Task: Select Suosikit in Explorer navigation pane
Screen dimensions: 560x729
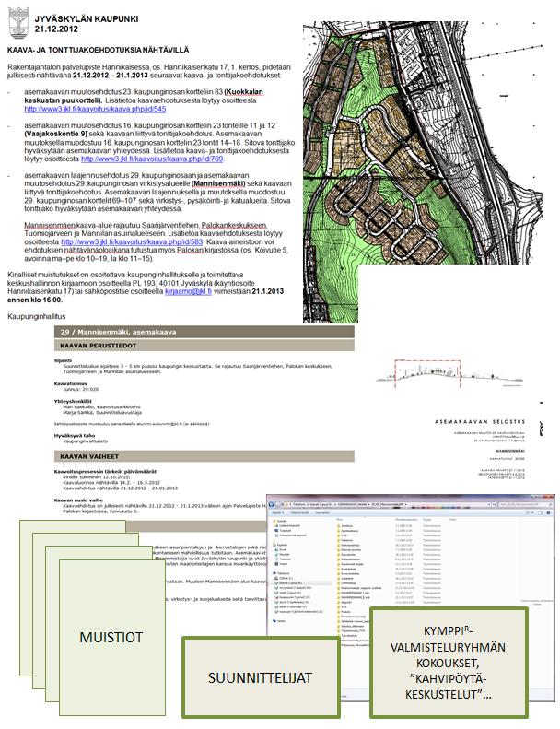Action: (282, 521)
